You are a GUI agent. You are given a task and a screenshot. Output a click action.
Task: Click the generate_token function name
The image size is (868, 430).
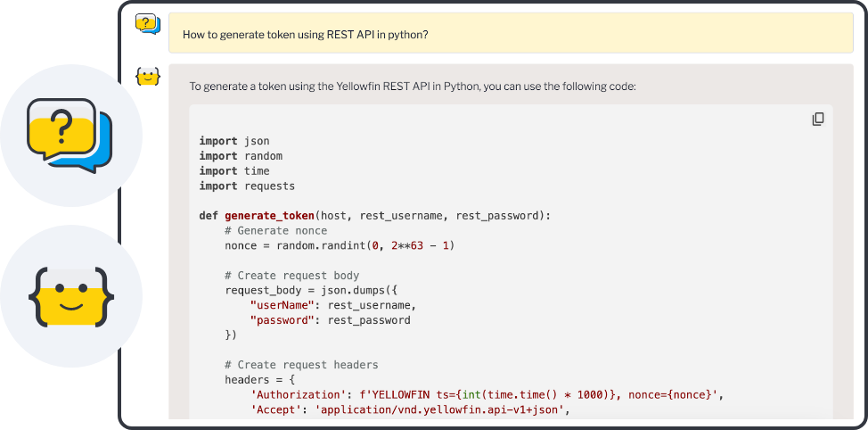click(x=269, y=216)
